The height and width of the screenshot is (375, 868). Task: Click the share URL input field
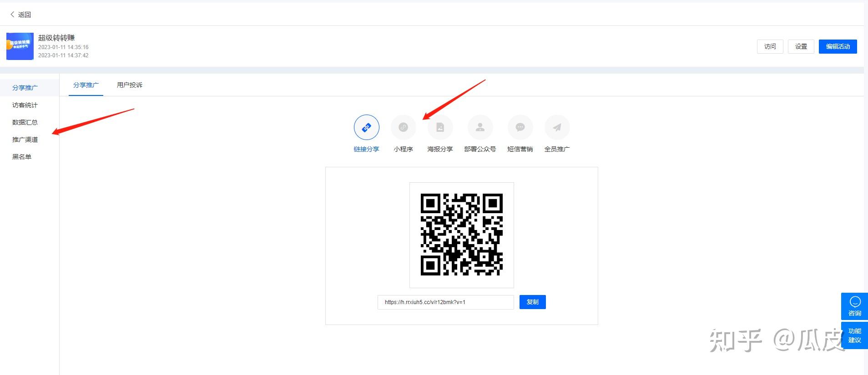[x=446, y=302]
